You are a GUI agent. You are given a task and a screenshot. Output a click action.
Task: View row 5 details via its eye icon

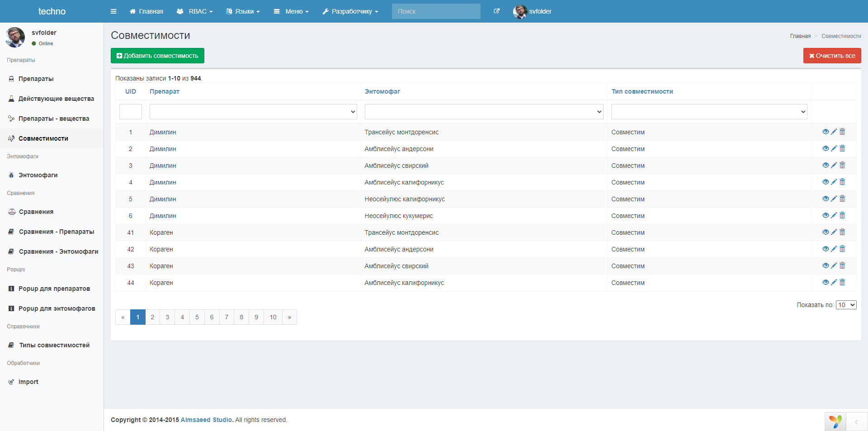826,199
